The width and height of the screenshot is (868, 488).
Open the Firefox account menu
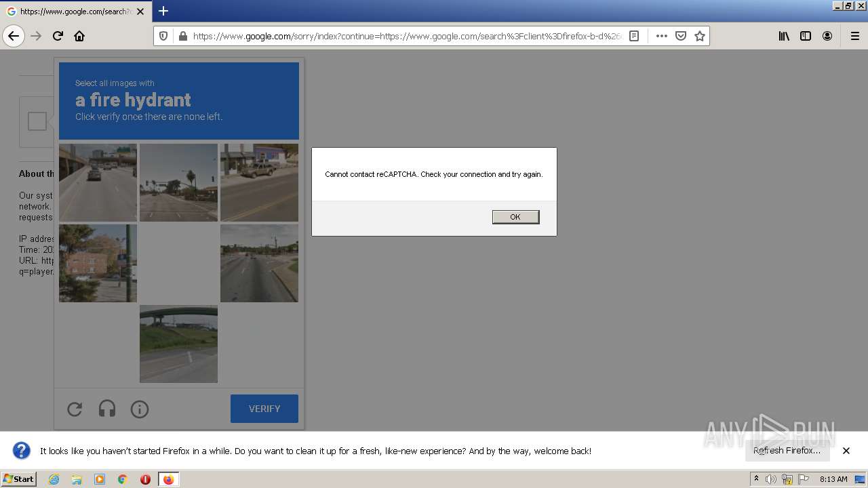point(827,36)
